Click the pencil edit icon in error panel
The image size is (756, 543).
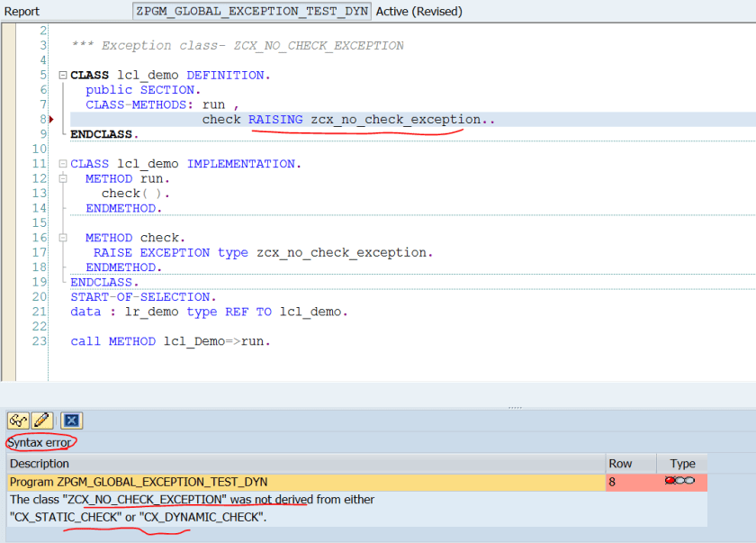(41, 421)
